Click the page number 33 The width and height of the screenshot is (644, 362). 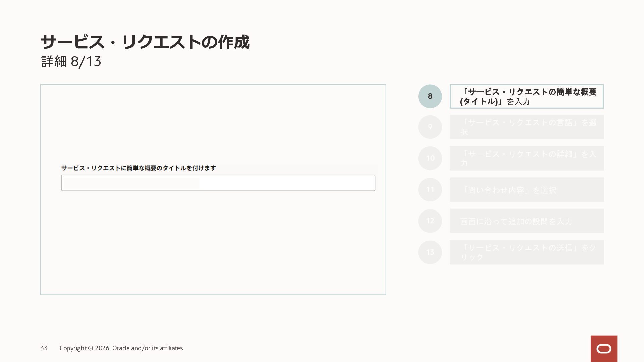pyautogui.click(x=44, y=348)
